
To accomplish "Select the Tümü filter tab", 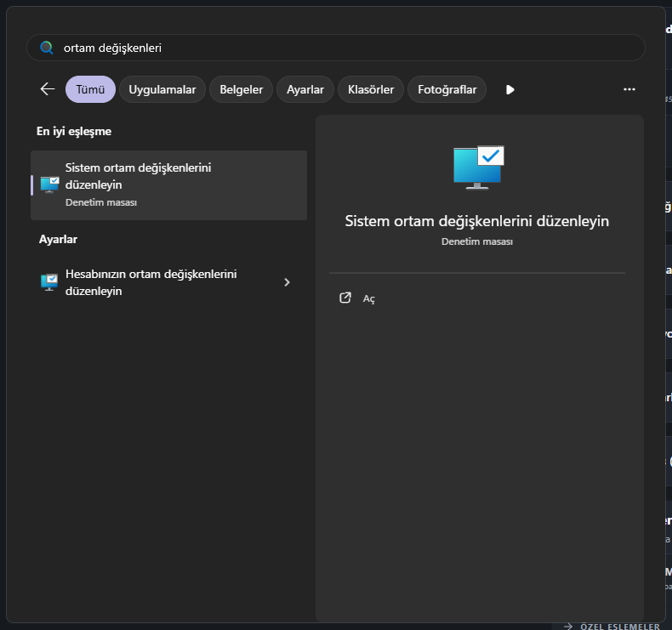I will 90,89.
